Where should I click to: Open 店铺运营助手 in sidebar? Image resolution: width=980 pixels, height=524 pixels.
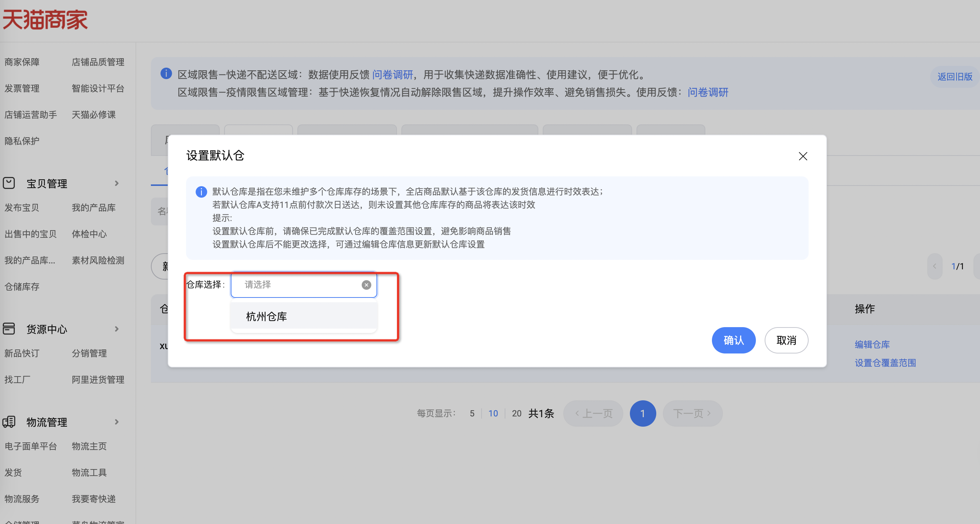click(x=30, y=115)
